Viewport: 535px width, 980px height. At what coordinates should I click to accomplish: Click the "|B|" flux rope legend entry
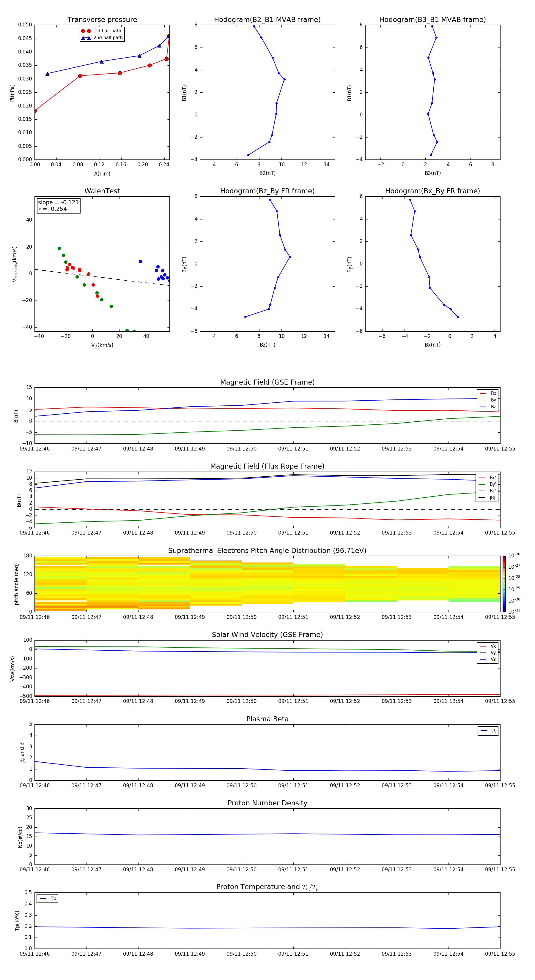[x=487, y=498]
